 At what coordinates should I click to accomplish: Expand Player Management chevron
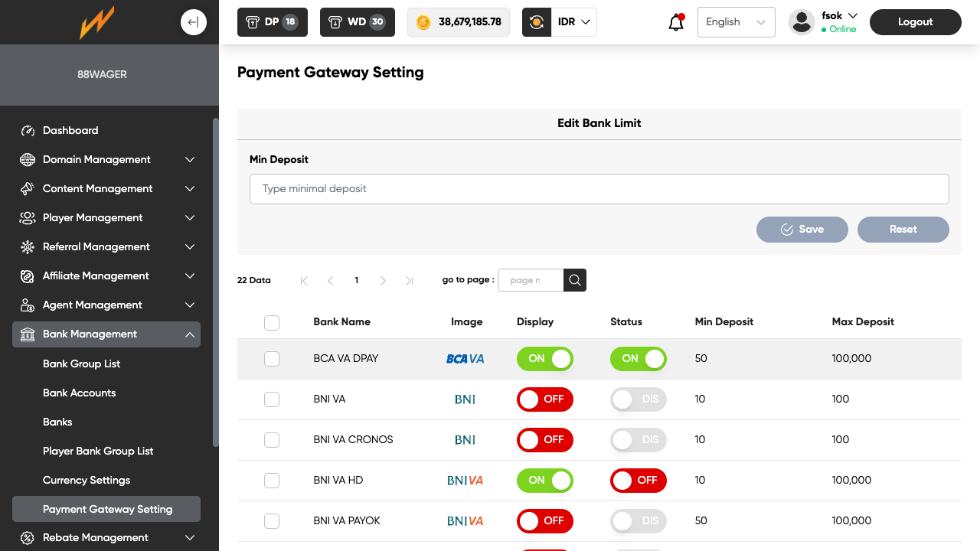point(190,218)
